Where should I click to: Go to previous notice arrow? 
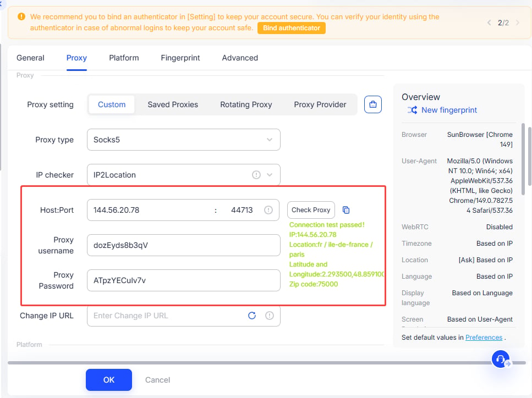point(489,23)
